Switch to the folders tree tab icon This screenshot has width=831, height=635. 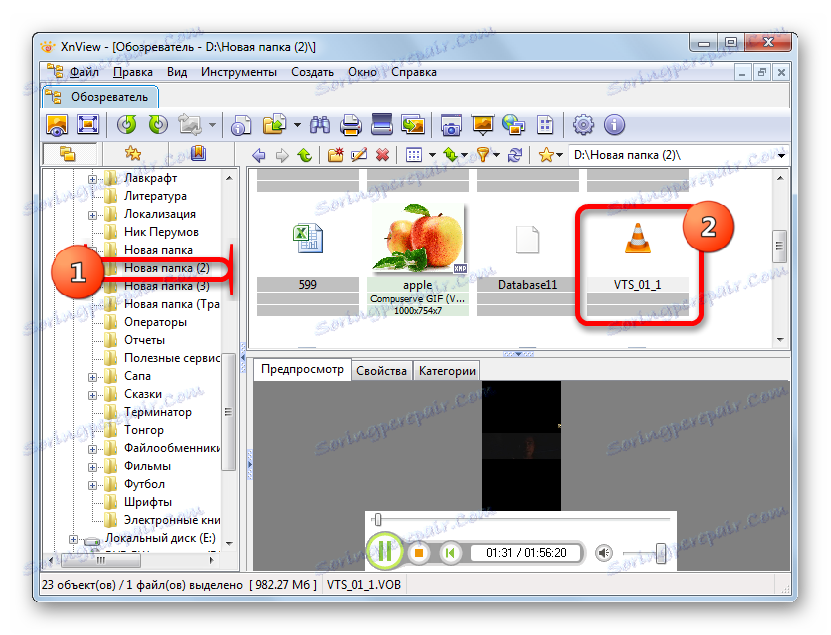pos(67,154)
